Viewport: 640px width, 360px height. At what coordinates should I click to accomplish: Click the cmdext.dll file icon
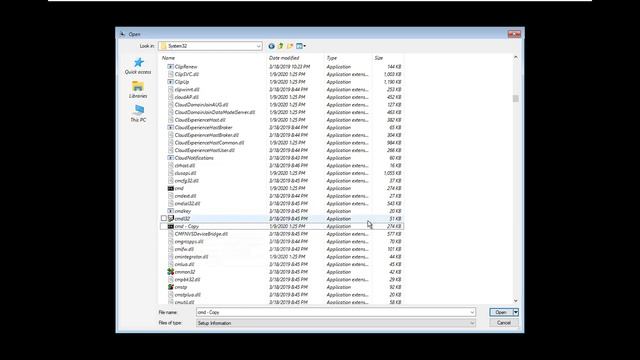171,196
